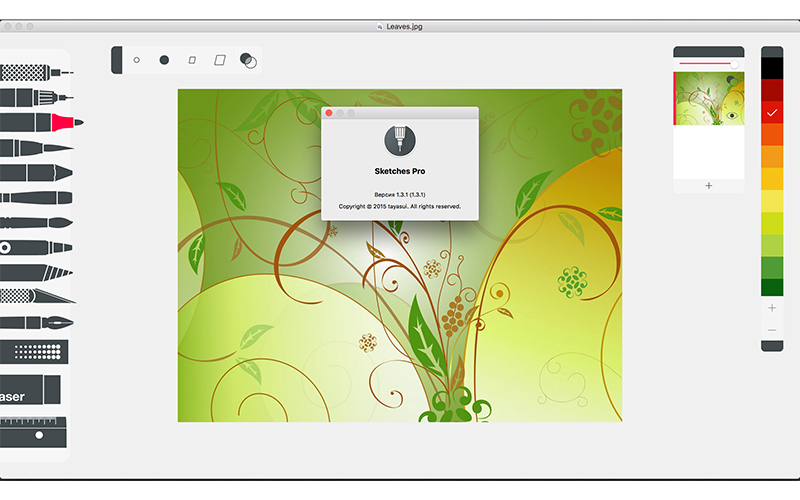Select the airbrush tool with round dial
The image size is (800, 500).
pyautogui.click(x=36, y=248)
